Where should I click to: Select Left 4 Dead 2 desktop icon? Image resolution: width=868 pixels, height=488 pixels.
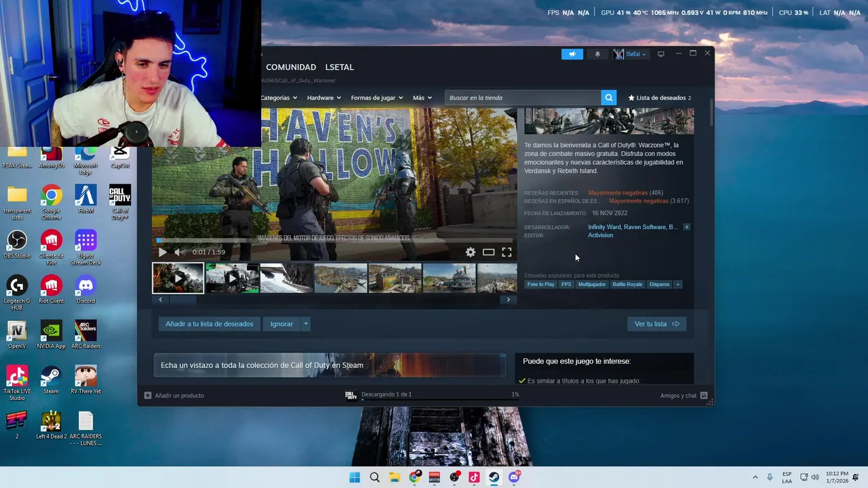[x=51, y=425]
